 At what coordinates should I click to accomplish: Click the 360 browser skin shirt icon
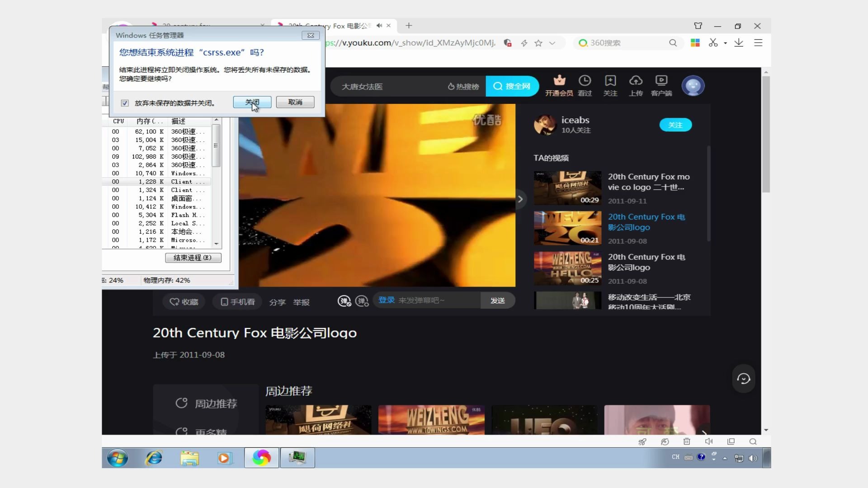coord(698,26)
